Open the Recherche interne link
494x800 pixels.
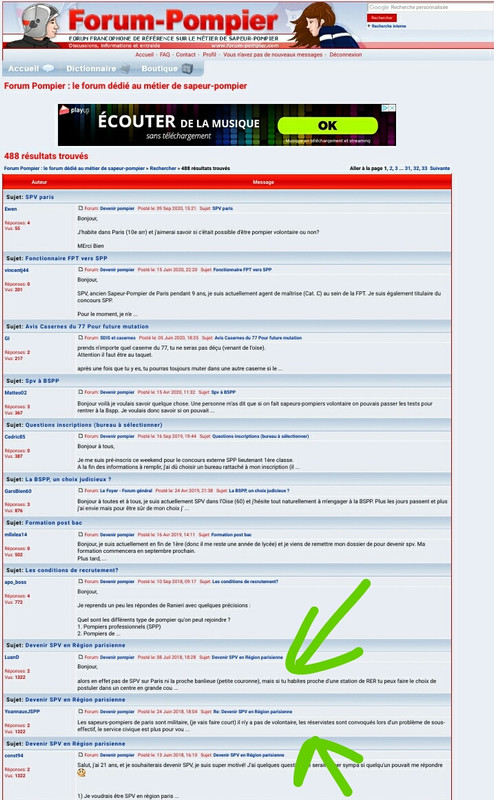pyautogui.click(x=389, y=26)
